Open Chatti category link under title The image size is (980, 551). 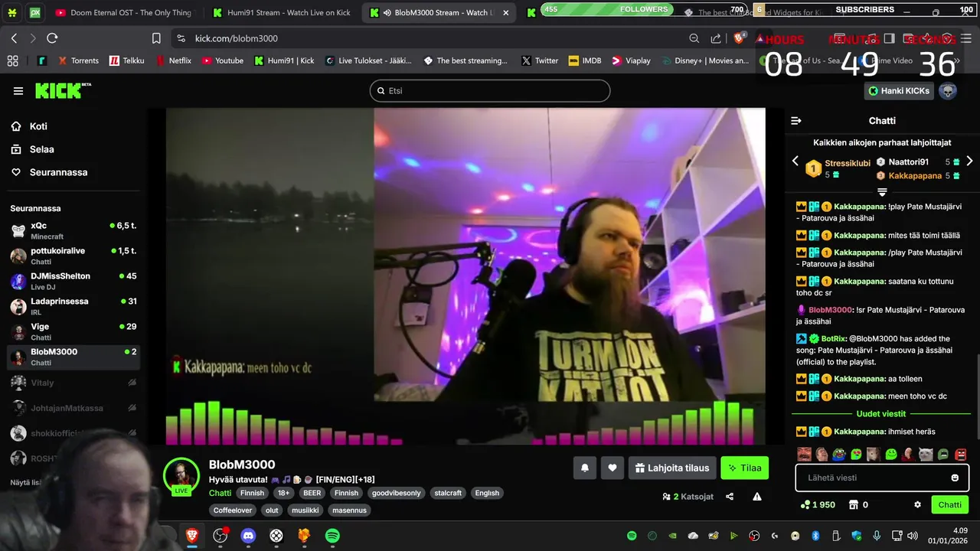coord(220,494)
